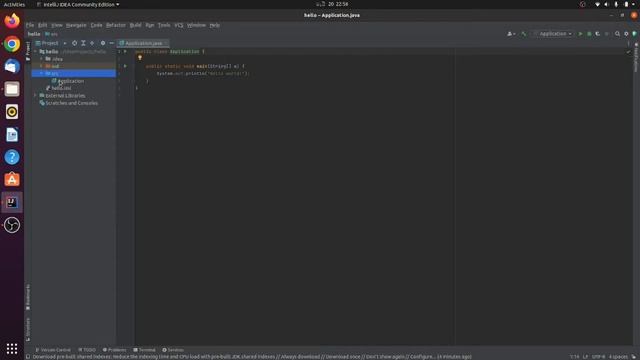Screen dimensions: 640x360
Task: Open Rhythmbox from the dock
Action: pyautogui.click(x=12, y=112)
